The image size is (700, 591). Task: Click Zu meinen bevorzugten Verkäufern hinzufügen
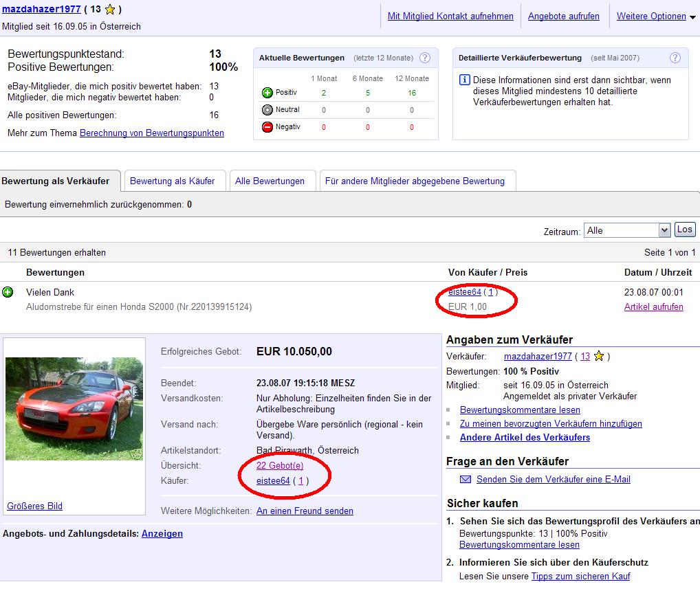tap(551, 424)
